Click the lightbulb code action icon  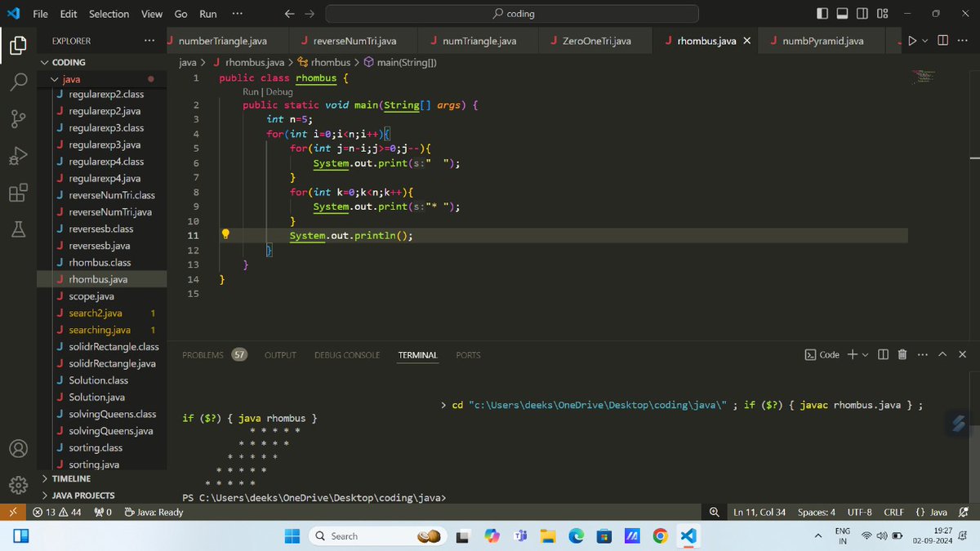point(226,235)
